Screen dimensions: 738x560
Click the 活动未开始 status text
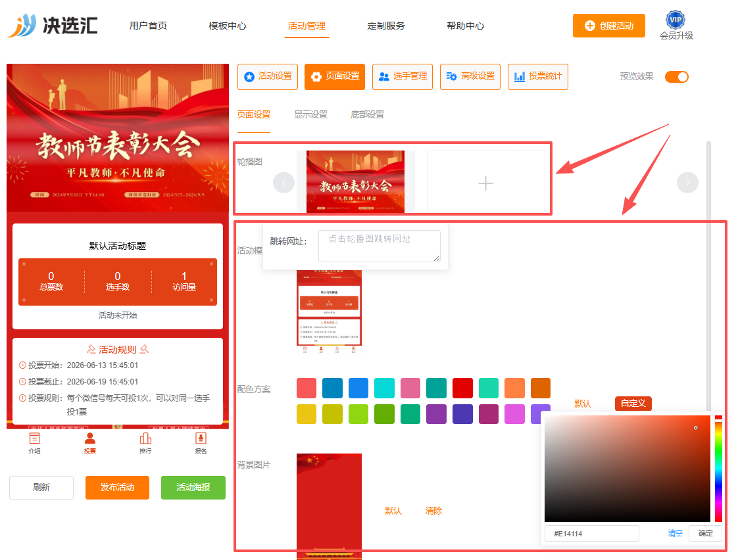118,315
